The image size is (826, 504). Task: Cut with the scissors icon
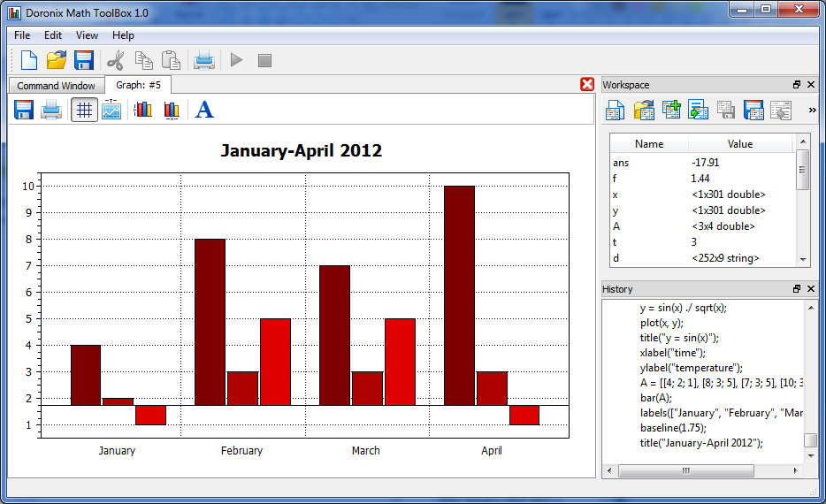pos(115,60)
